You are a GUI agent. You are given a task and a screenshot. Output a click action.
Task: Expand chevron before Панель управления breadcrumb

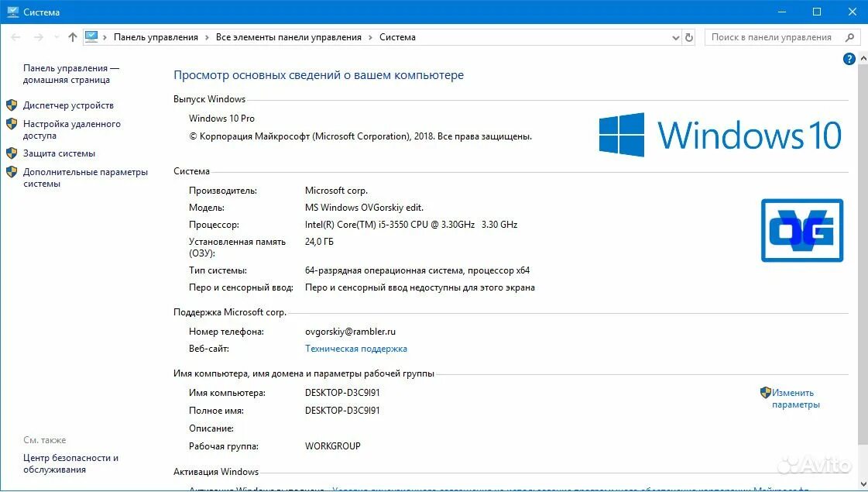[105, 37]
